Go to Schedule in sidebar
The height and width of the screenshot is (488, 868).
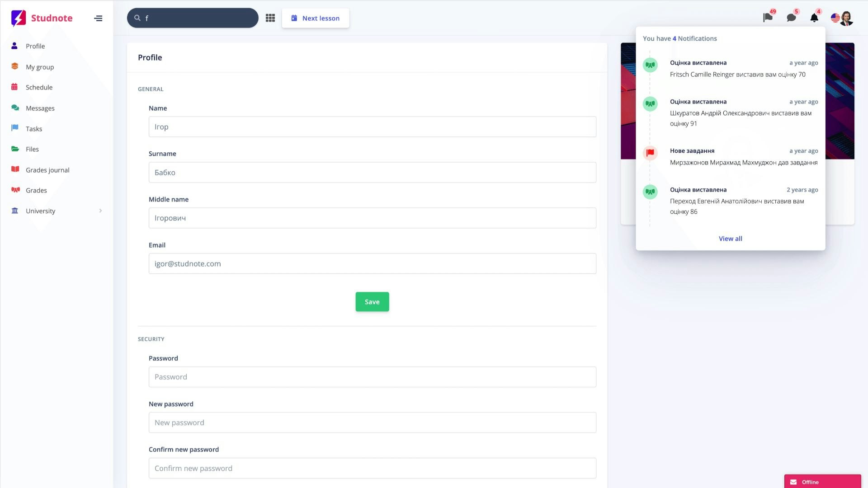[x=39, y=87]
